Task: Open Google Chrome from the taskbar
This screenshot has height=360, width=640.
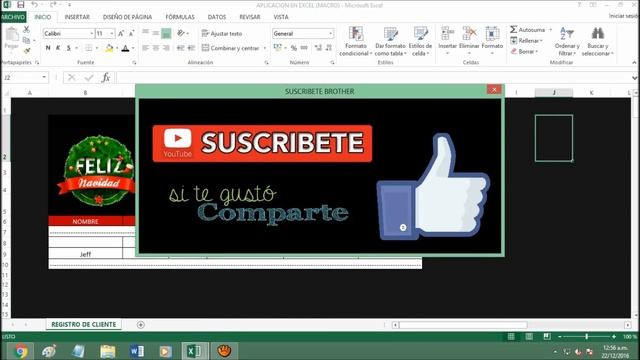Action: 20,351
